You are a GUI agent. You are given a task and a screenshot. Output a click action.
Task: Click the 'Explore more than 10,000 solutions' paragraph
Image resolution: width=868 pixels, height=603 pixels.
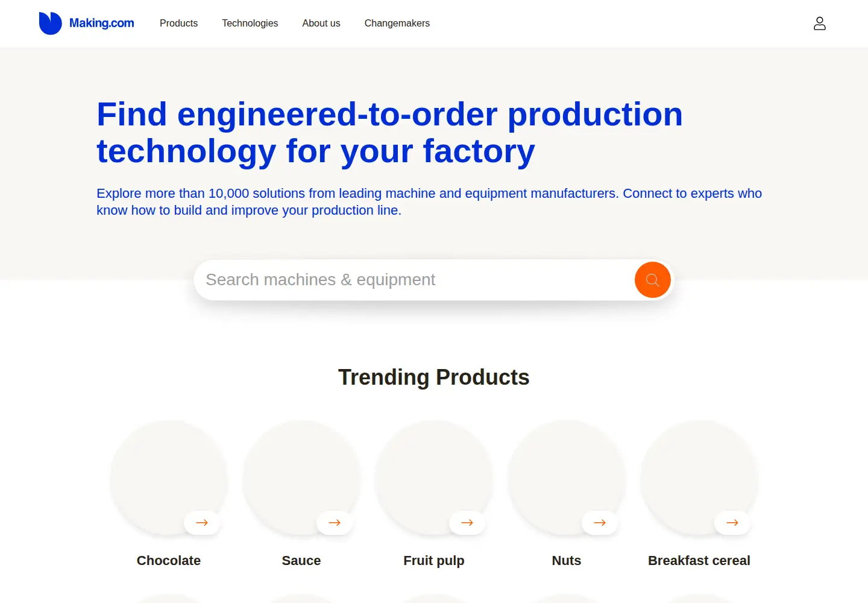pos(429,202)
